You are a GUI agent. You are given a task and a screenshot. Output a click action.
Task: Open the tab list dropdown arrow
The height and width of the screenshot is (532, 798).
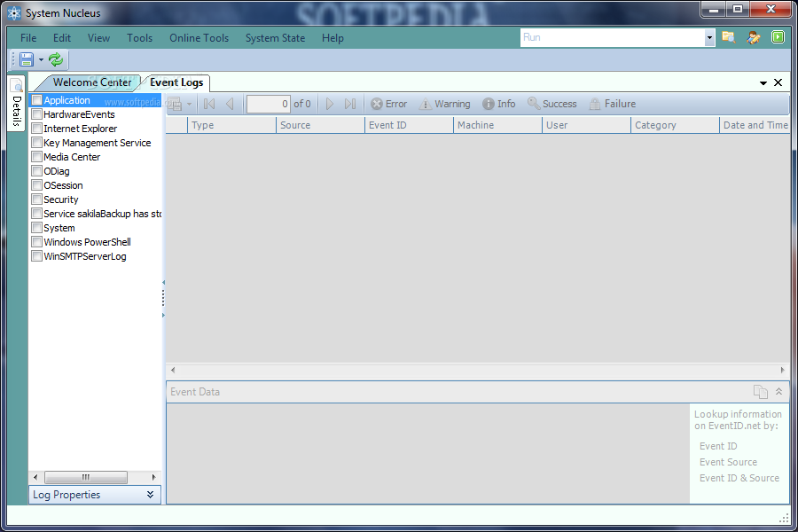[x=763, y=83]
